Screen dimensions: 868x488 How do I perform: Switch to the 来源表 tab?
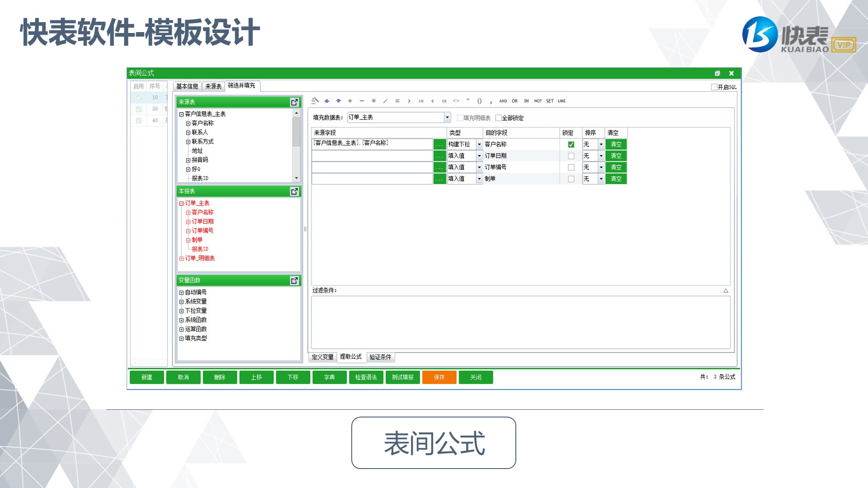click(x=213, y=86)
